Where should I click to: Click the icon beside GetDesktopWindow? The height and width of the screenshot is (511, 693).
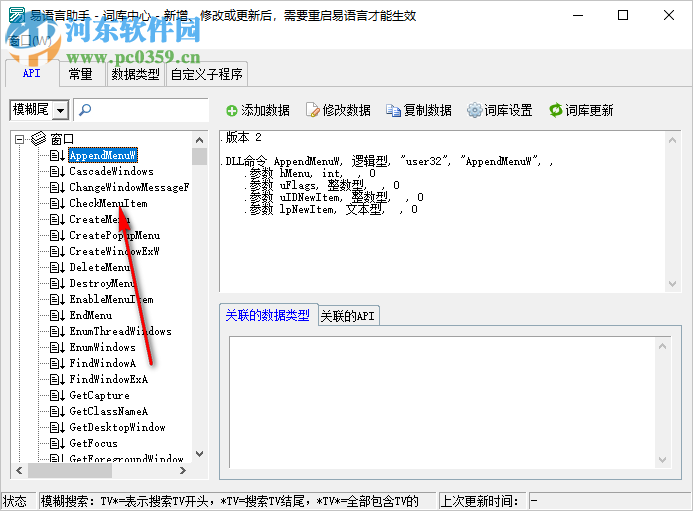tap(57, 427)
